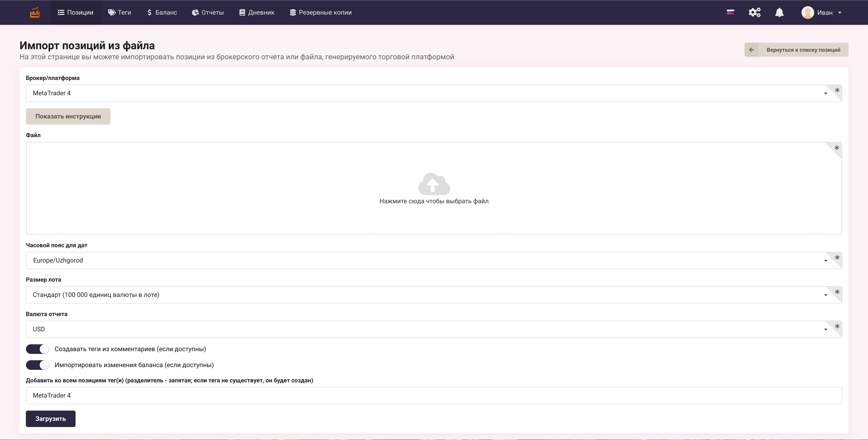Open the Дневник menu item

[257, 13]
